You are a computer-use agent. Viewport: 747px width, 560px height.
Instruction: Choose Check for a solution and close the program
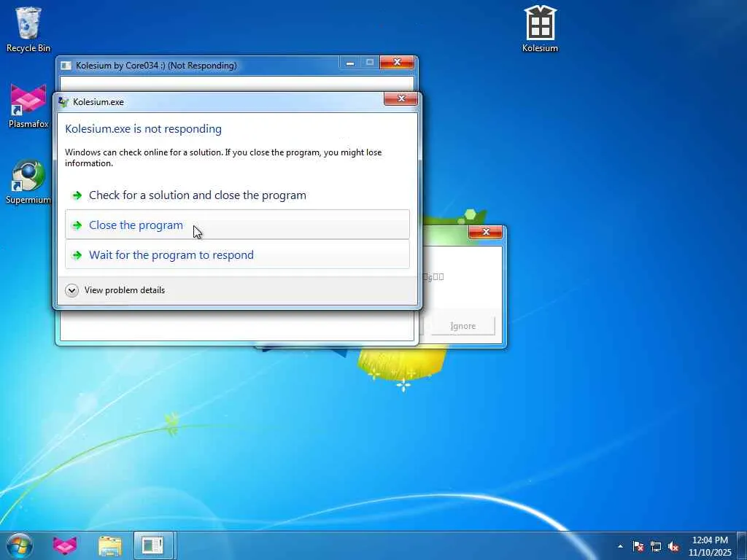pos(237,195)
